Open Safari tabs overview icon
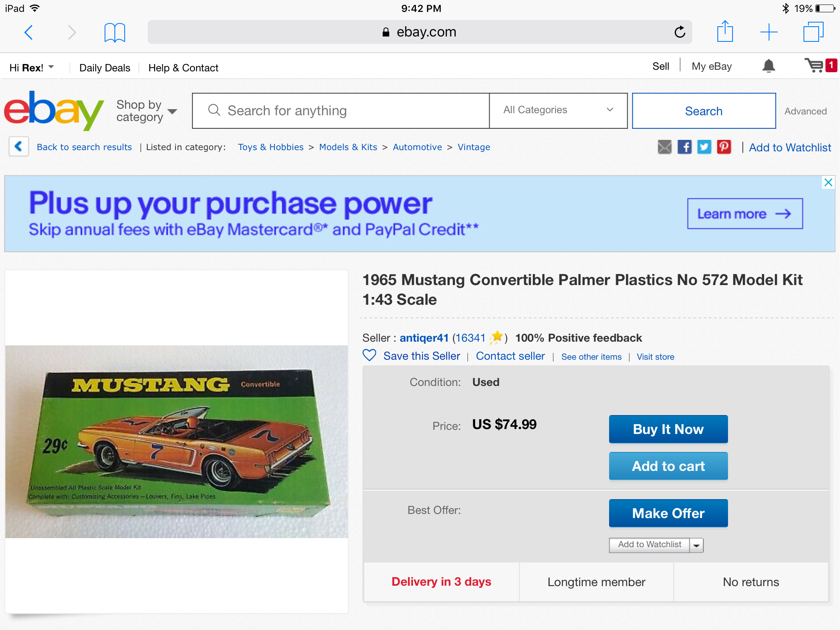 coord(813,32)
